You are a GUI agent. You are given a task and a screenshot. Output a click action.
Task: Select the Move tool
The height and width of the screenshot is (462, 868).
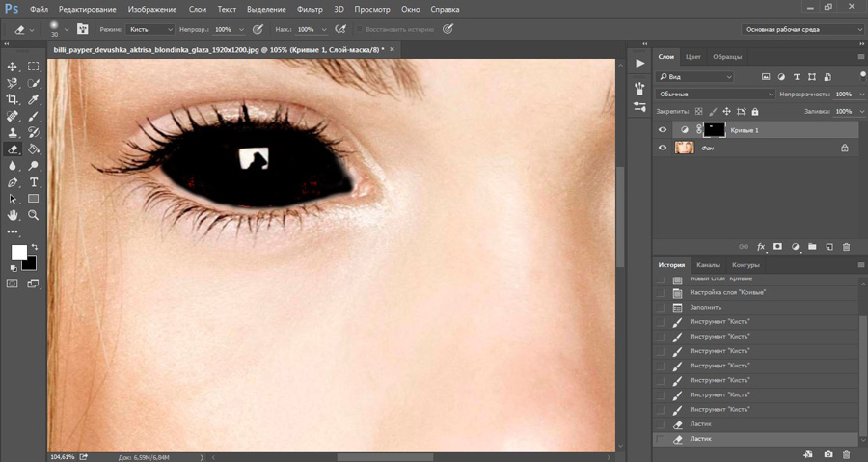coord(13,67)
